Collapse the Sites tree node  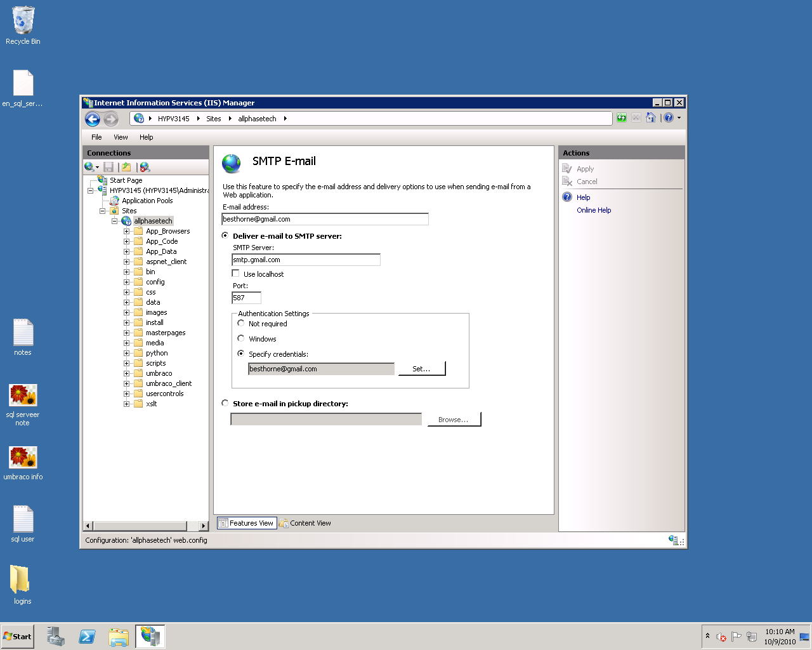coord(102,211)
